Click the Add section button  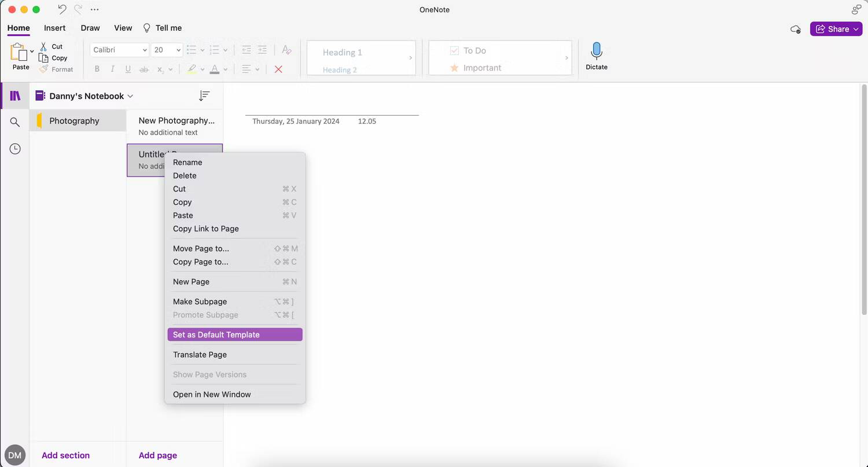tap(65, 455)
